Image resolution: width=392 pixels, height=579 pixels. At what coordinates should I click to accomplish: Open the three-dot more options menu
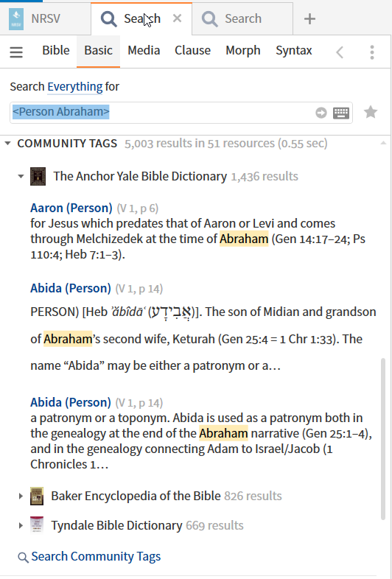click(372, 52)
